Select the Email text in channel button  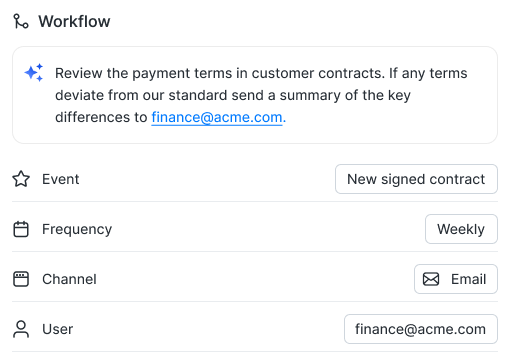click(469, 279)
